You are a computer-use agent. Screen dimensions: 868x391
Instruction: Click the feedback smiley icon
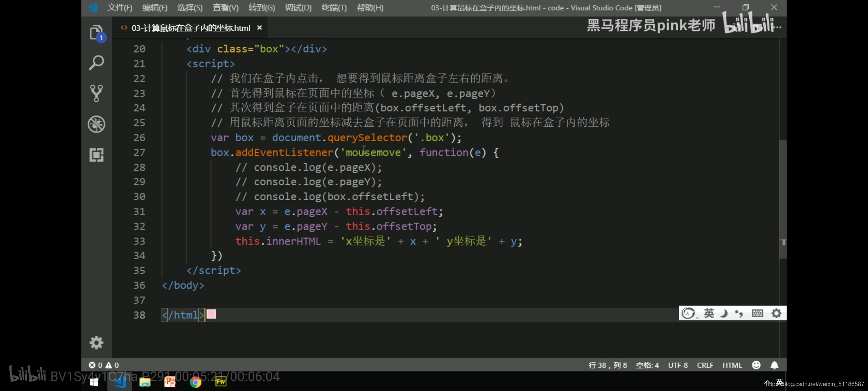[756, 365]
